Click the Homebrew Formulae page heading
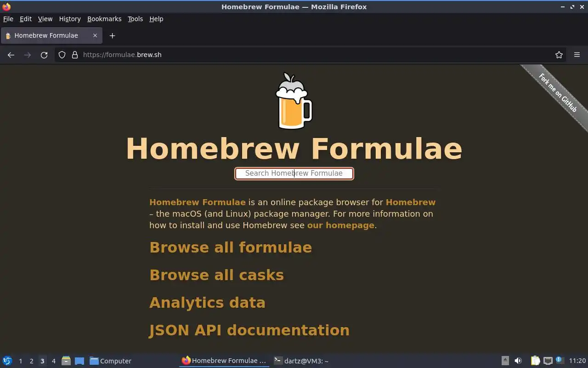This screenshot has width=588, height=368. click(x=294, y=149)
